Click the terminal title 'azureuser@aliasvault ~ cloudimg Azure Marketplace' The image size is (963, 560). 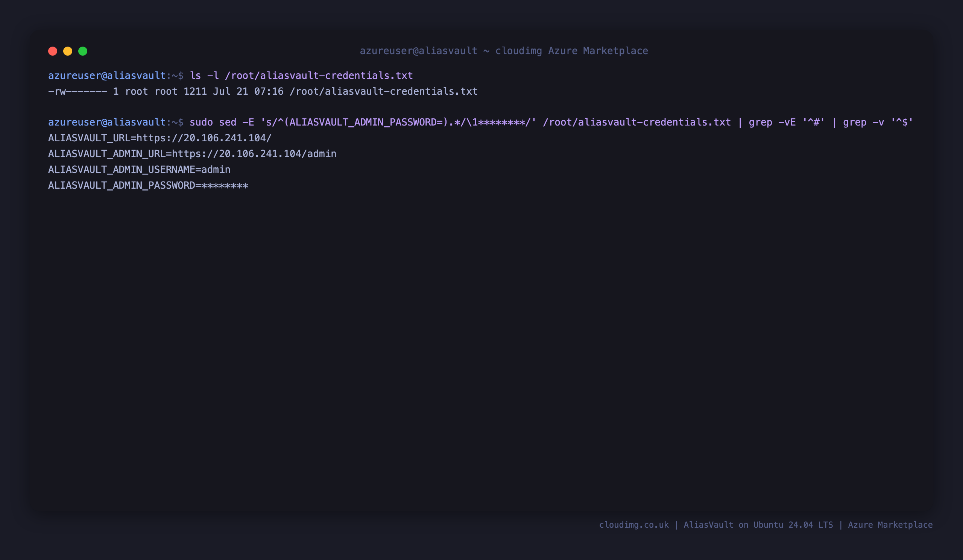pos(504,51)
